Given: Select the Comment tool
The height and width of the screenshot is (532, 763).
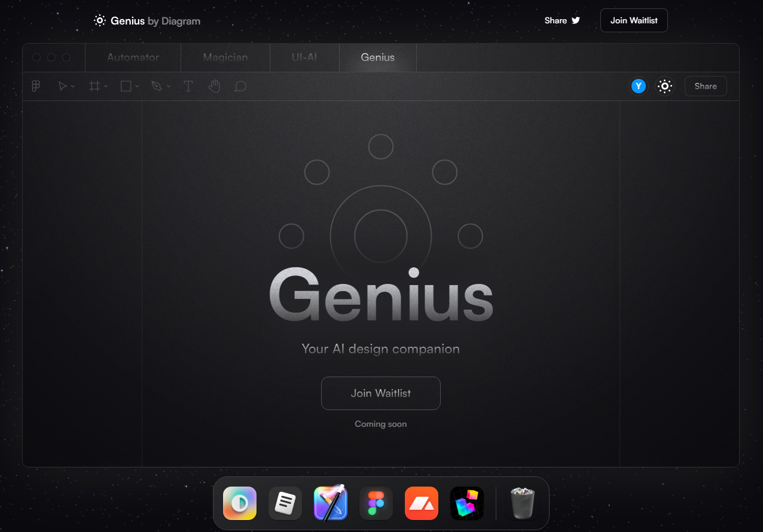Looking at the screenshot, I should point(240,87).
